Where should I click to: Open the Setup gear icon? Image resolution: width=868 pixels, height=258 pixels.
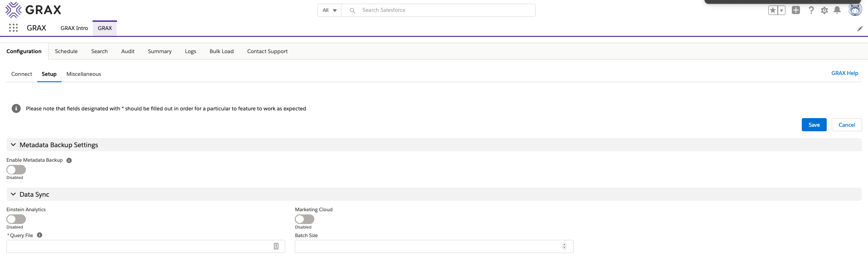click(824, 10)
